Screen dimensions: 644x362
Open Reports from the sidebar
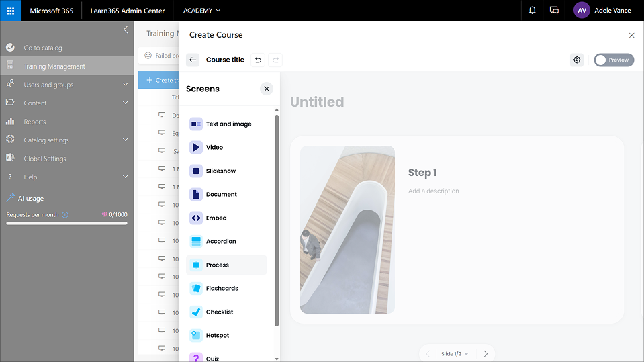click(35, 122)
